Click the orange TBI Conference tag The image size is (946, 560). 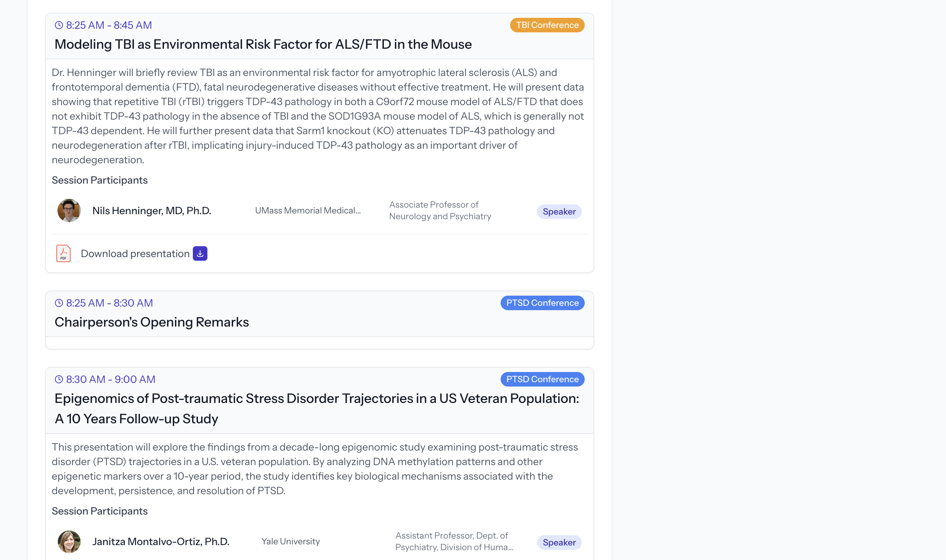pyautogui.click(x=547, y=25)
